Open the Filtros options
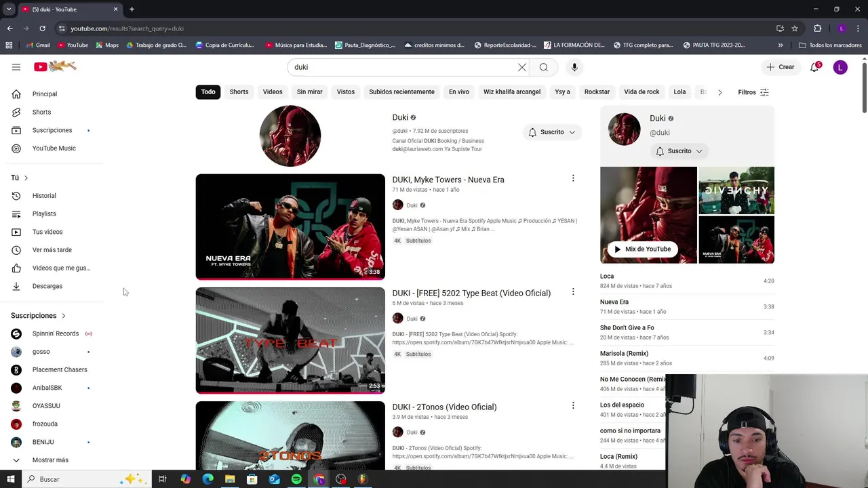This screenshot has height=488, width=868. coord(753,92)
